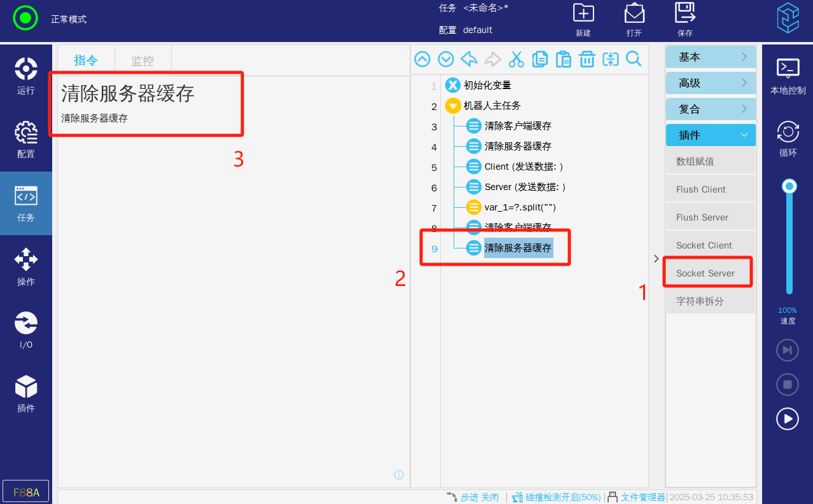Expand the 基本 command category
Screen dimensions: 813x504
pos(711,57)
